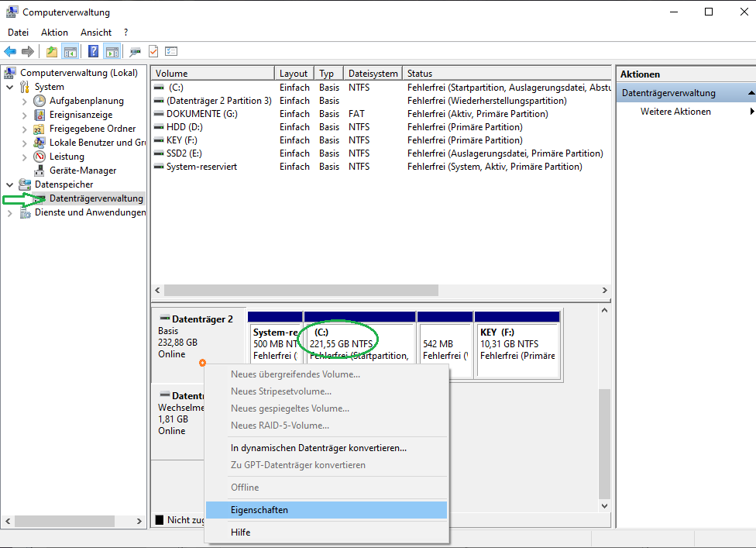Open the Ansicht menu

point(96,33)
